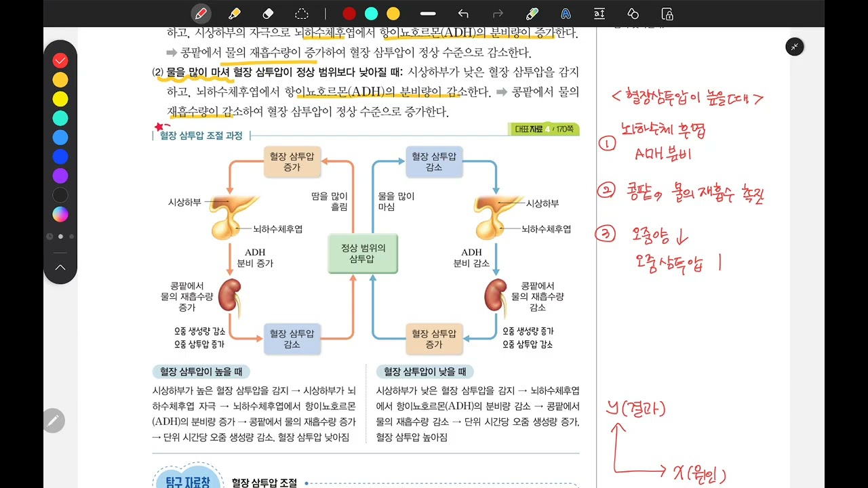Choose orange-yellow swatch in side palette
868x488 pixels.
tap(60, 80)
